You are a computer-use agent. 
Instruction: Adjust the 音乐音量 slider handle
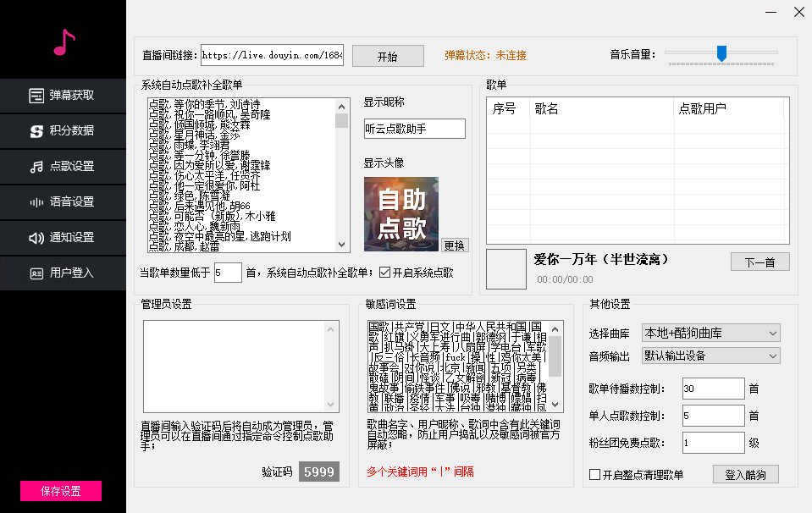coord(721,53)
